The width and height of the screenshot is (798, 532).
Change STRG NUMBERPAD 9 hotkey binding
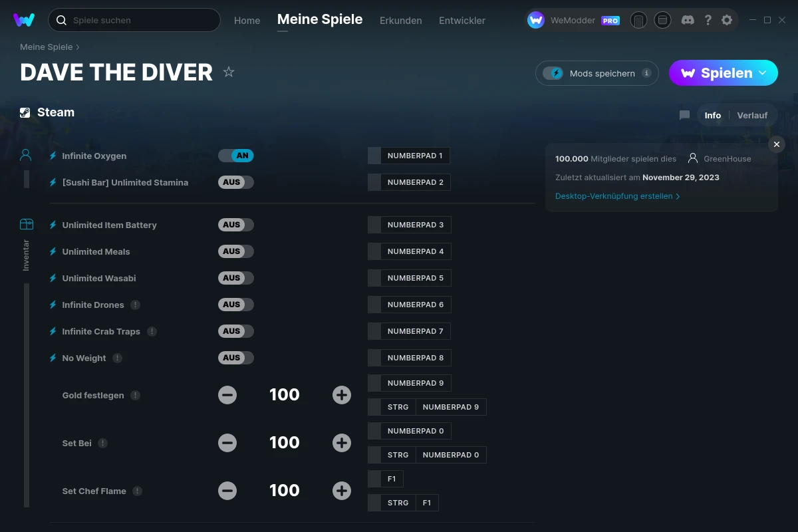[427, 407]
